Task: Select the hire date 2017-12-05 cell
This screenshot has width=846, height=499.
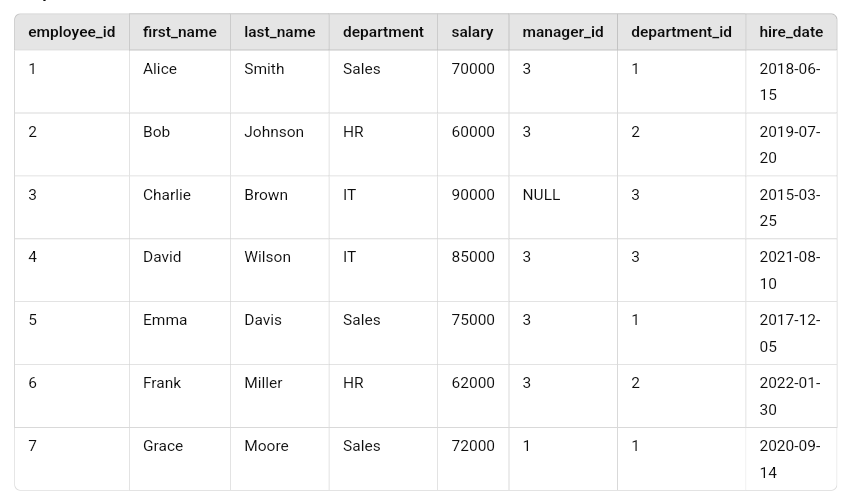Action: 789,333
